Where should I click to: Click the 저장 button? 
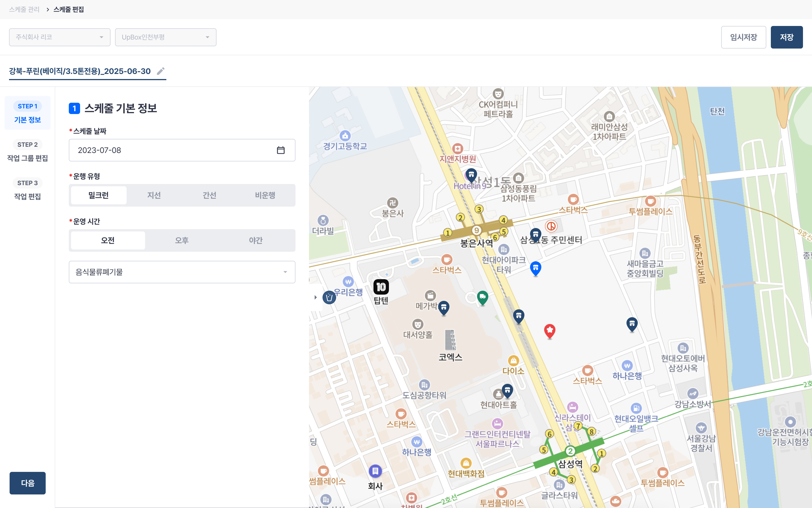pos(787,37)
